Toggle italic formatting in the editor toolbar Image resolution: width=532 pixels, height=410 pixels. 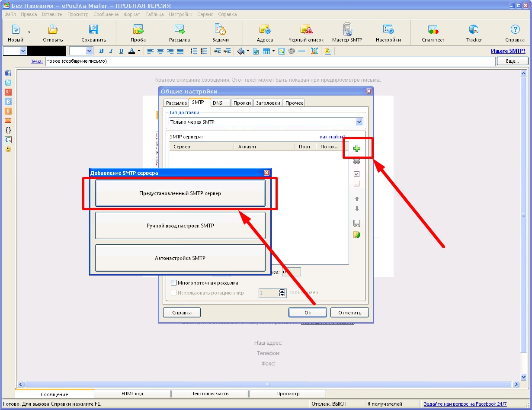pyautogui.click(x=111, y=51)
